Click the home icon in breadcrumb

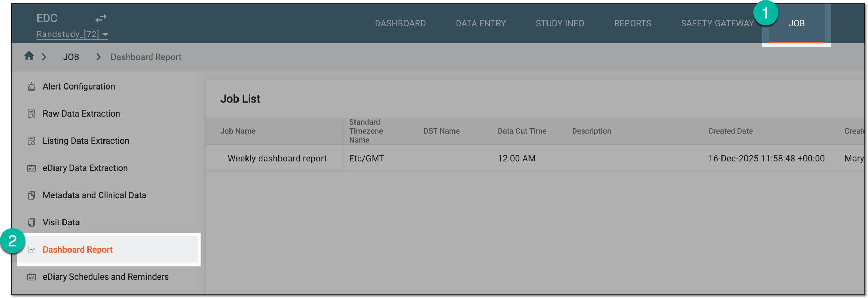point(29,56)
